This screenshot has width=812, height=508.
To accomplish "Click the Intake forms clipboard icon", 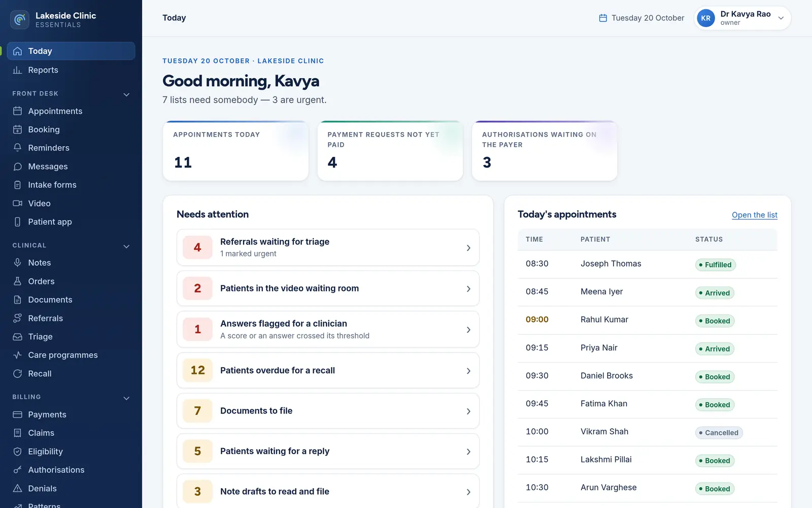I will click(17, 185).
